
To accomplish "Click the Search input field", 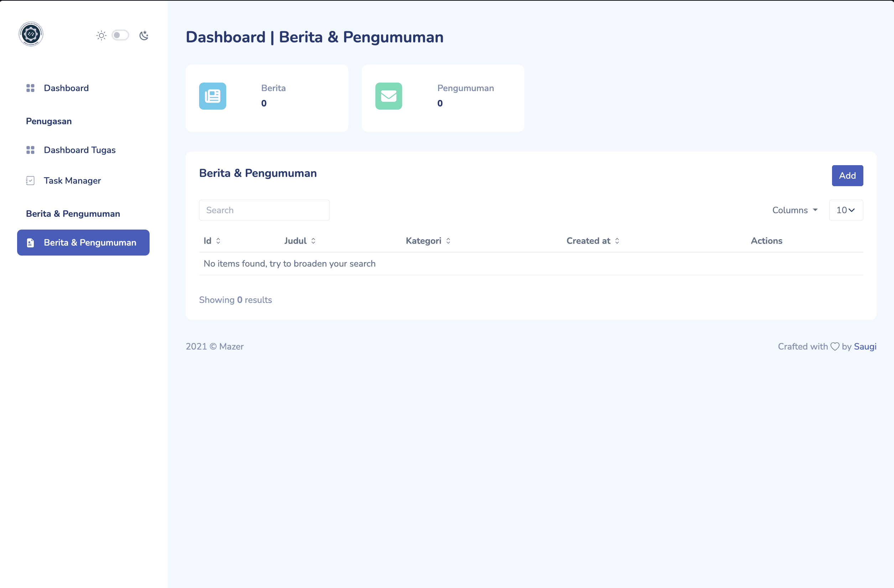I will (x=264, y=210).
